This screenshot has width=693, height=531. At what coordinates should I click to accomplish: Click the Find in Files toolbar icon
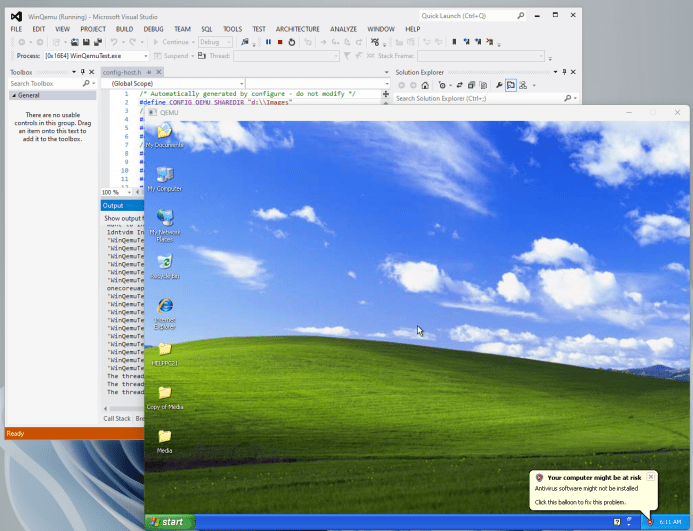click(x=244, y=42)
